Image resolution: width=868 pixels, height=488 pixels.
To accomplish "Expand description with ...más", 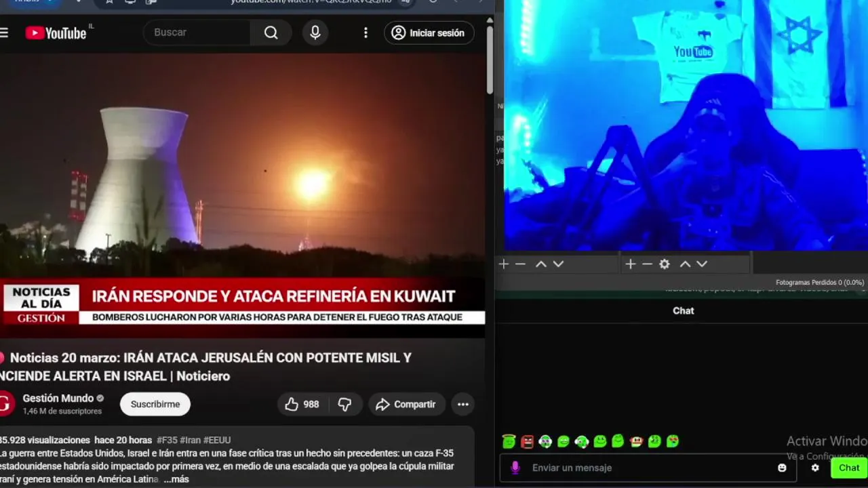I will 176,479.
